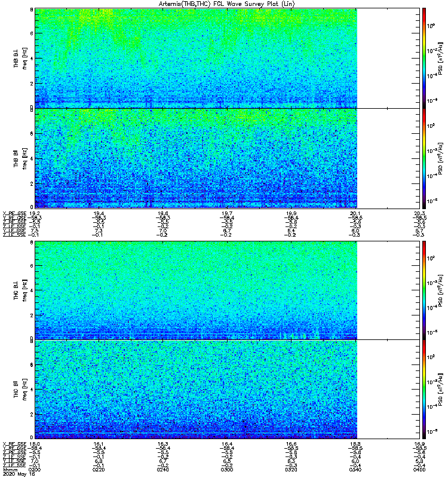The height and width of the screenshot is (478, 448).
Task: Click the '0200' time tick label
Action: [x=34, y=470]
